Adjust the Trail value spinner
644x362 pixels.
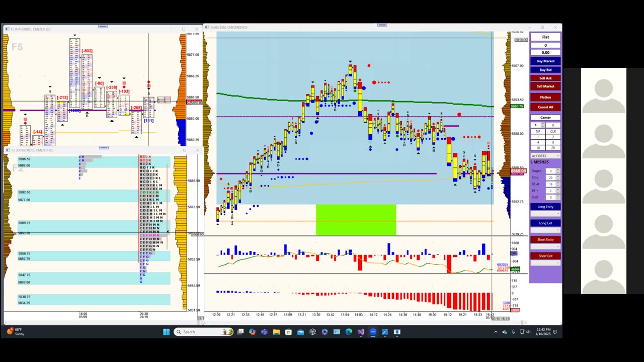(x=558, y=197)
